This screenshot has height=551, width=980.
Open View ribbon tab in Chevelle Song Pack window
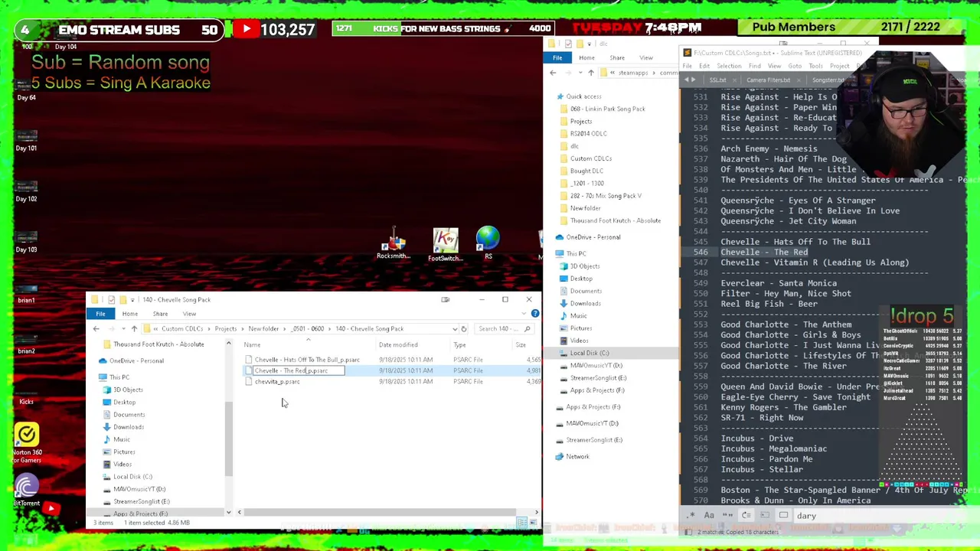tap(189, 314)
